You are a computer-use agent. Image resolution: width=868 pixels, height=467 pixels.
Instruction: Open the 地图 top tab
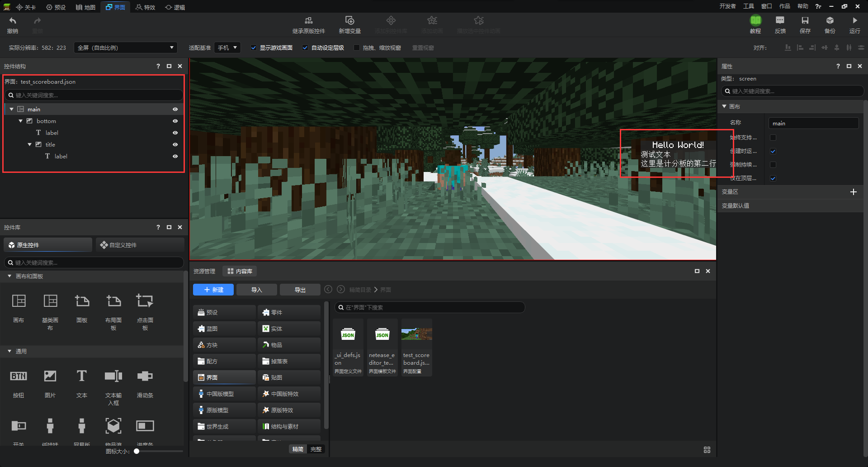click(86, 7)
